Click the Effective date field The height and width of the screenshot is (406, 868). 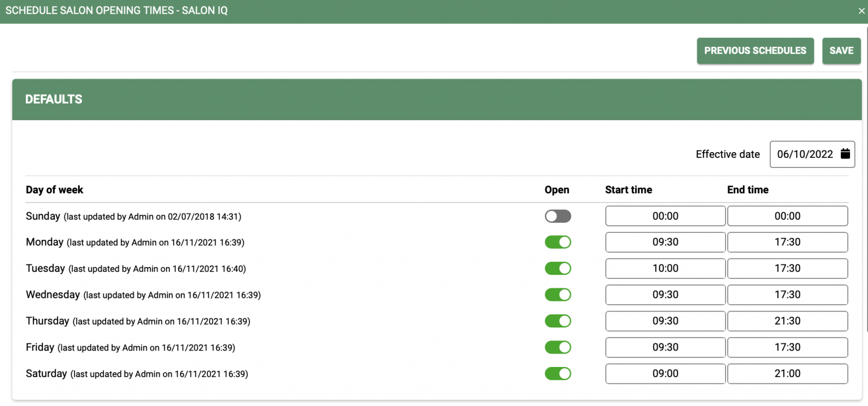pyautogui.click(x=805, y=154)
